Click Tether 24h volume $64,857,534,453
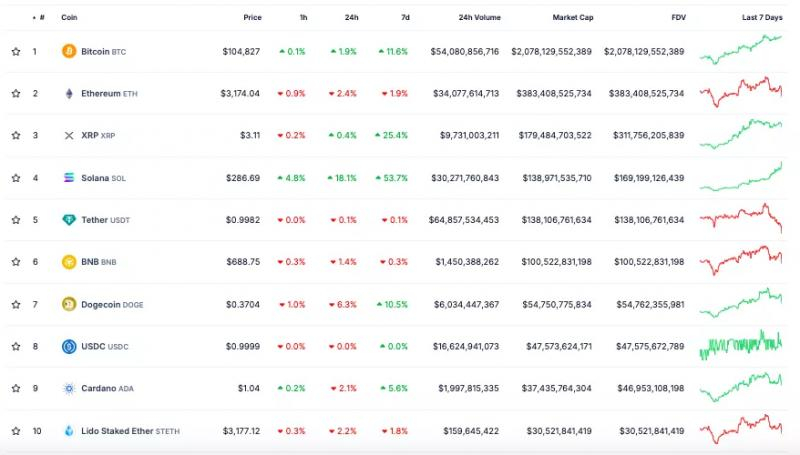 tap(464, 220)
